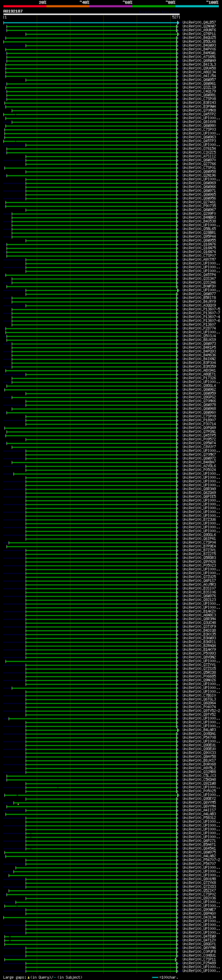Select the UniRef100_Q2N196 label
Image resolution: width=222 pixels, height=980 pixels.
(199, 175)
